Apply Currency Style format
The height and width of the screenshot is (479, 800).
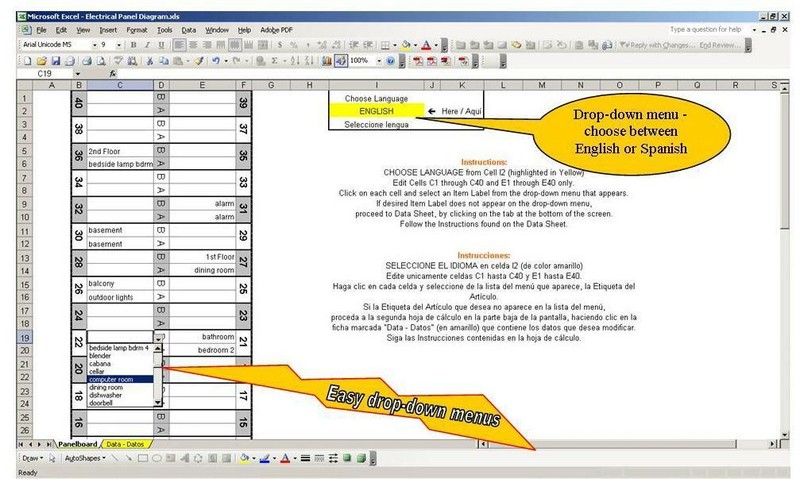click(x=280, y=45)
